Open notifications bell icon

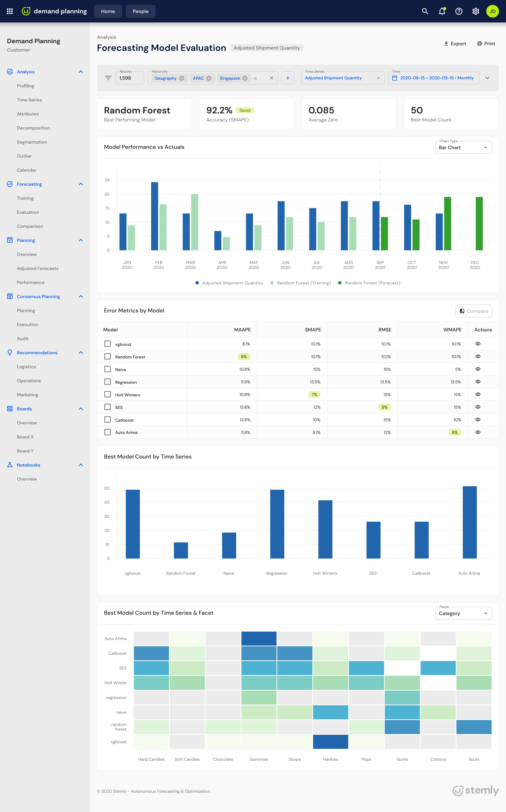[x=442, y=11]
